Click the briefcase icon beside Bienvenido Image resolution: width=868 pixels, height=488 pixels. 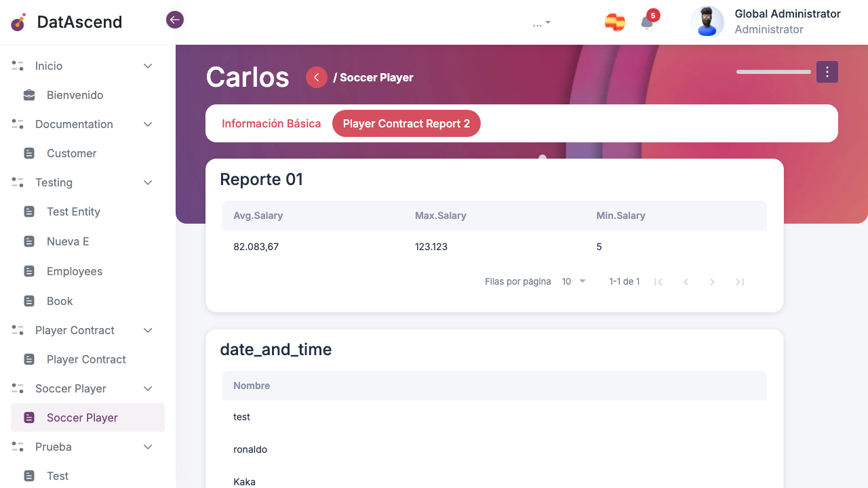pos(29,95)
